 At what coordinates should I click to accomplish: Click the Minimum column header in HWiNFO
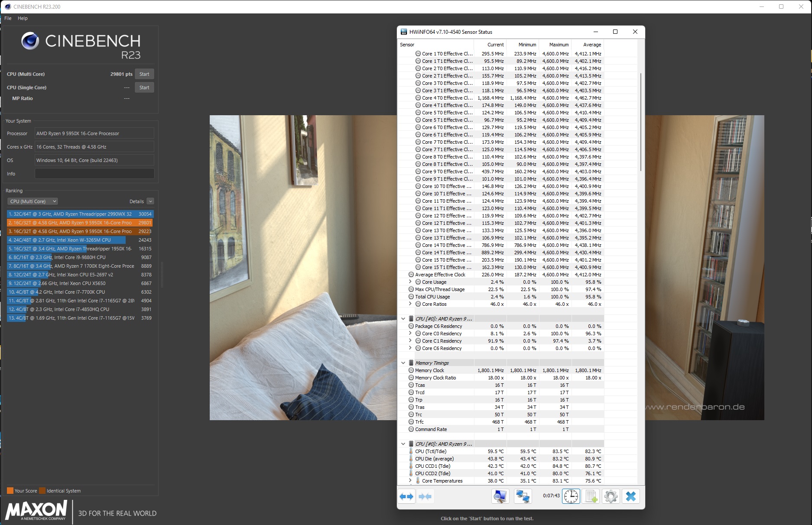click(523, 45)
